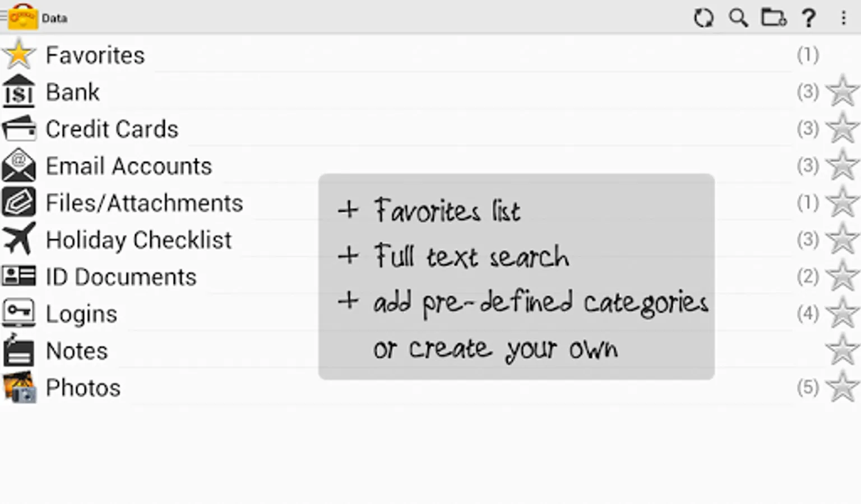
Task: Click the Credit Cards icon
Action: [x=18, y=128]
